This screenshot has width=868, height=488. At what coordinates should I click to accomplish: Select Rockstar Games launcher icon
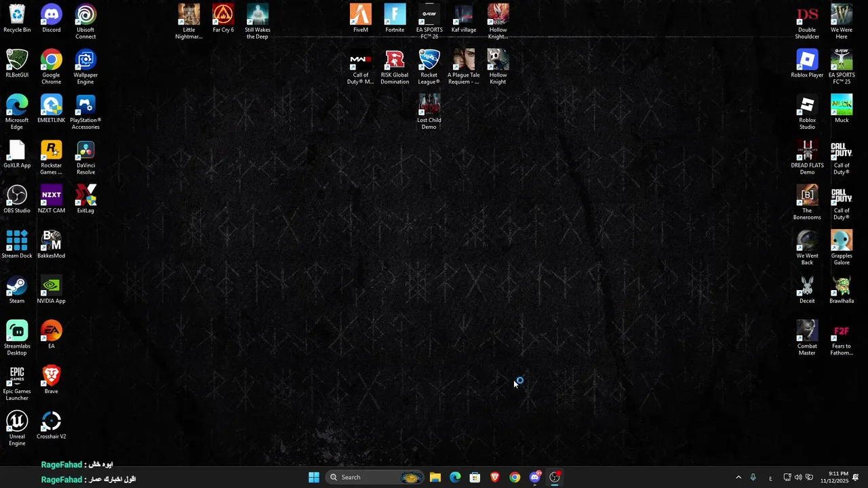click(52, 158)
